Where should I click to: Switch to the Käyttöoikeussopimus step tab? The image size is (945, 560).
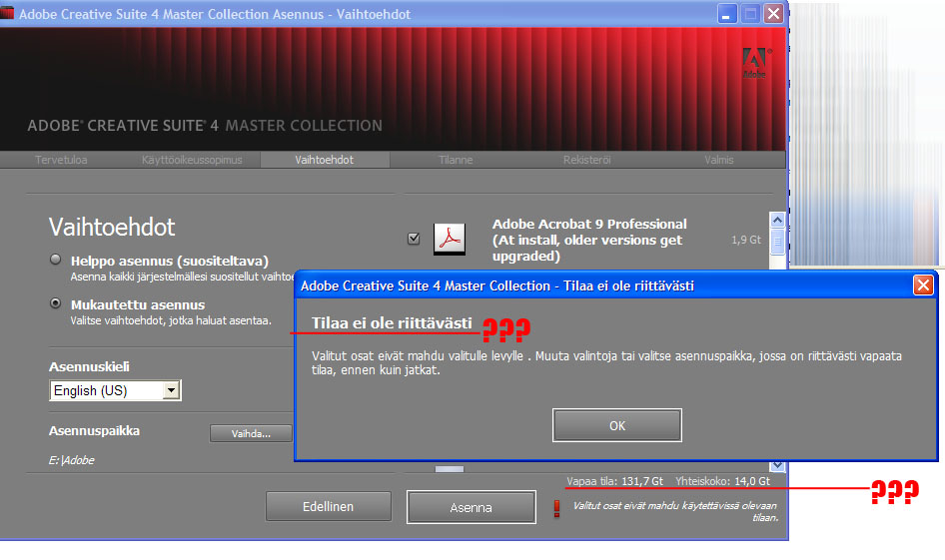point(192,160)
